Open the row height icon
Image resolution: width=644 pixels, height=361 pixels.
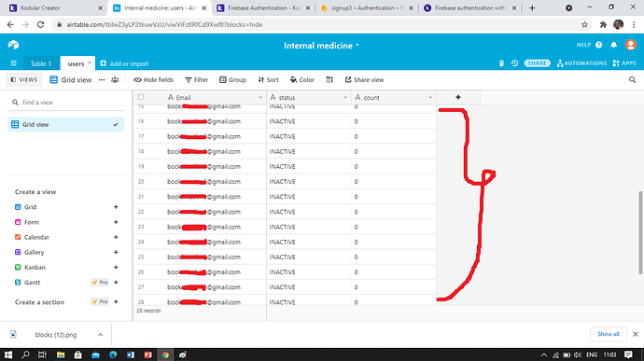point(329,79)
